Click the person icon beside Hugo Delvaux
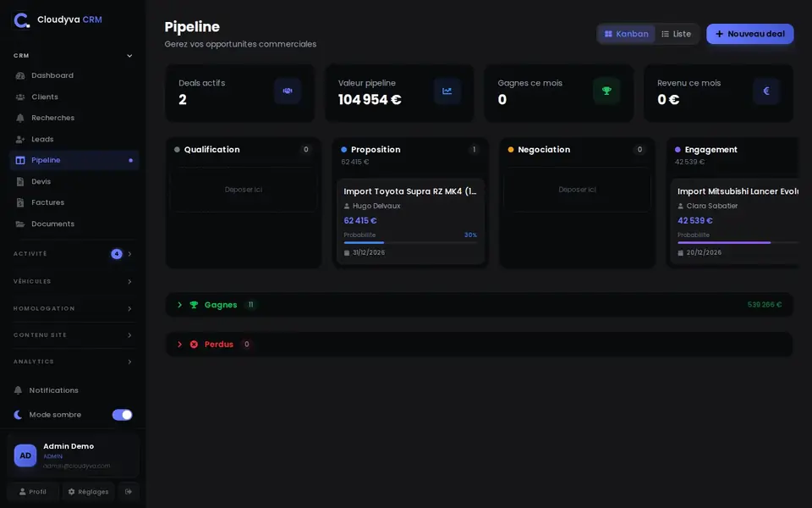The height and width of the screenshot is (508, 812). 347,206
